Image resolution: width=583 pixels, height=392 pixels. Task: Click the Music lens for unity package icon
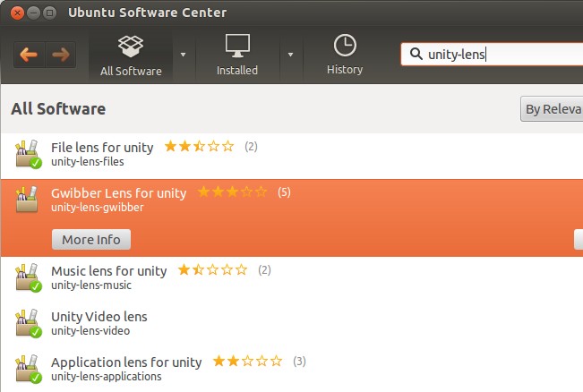pyautogui.click(x=29, y=278)
